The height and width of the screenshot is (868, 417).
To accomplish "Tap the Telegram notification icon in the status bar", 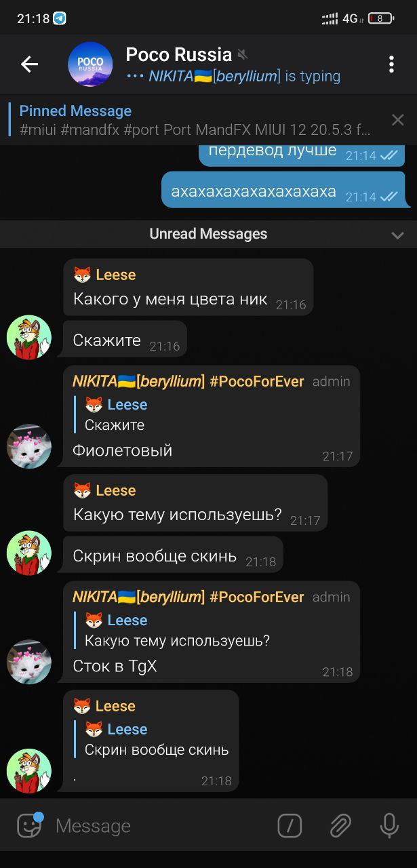I will (x=60, y=19).
